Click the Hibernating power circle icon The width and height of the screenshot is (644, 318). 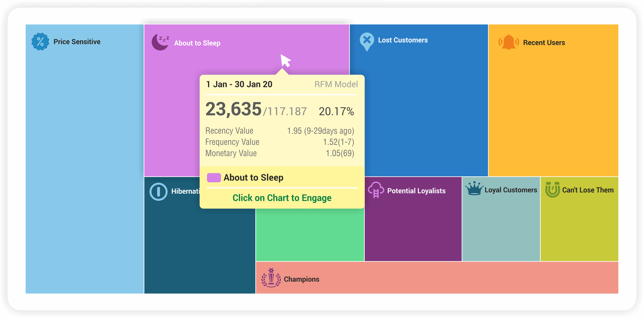[x=158, y=192]
